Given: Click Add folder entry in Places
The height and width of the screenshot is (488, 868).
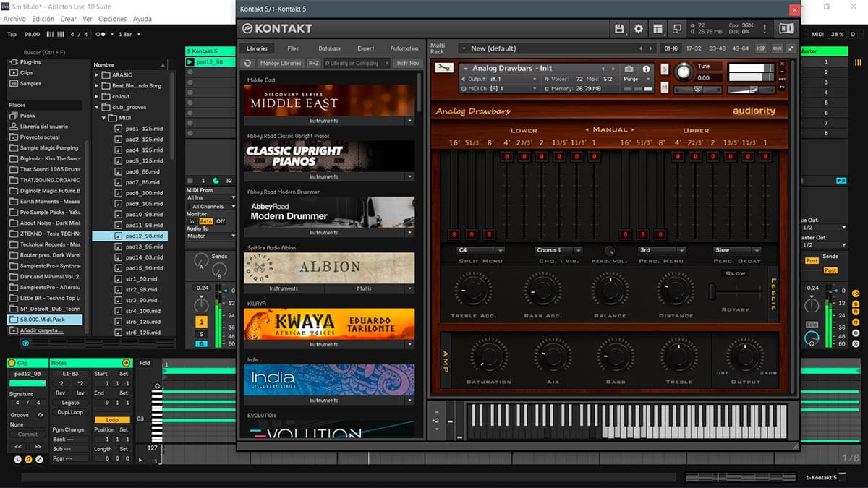Looking at the screenshot, I should tap(38, 330).
